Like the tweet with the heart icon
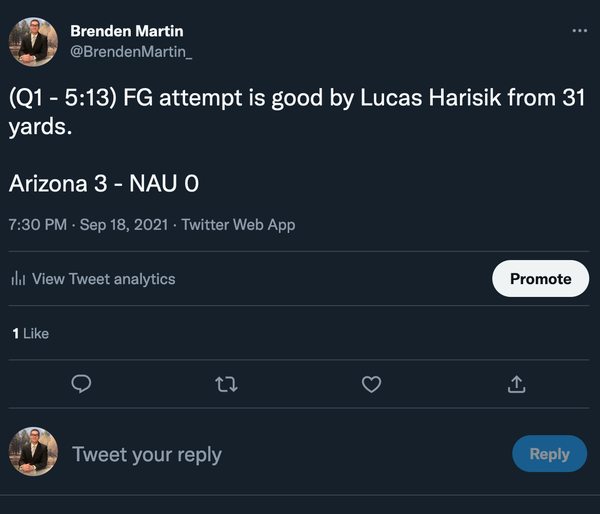The height and width of the screenshot is (514, 600). coord(371,384)
